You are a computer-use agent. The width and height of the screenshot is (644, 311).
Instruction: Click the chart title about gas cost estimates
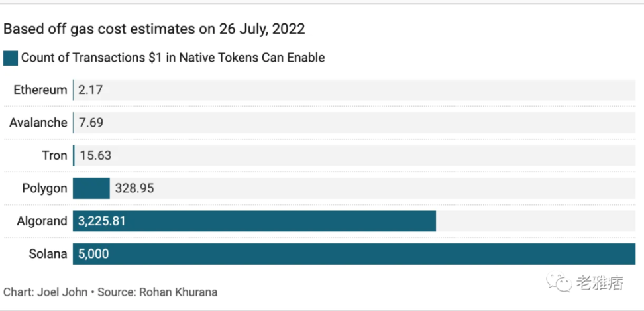[154, 29]
